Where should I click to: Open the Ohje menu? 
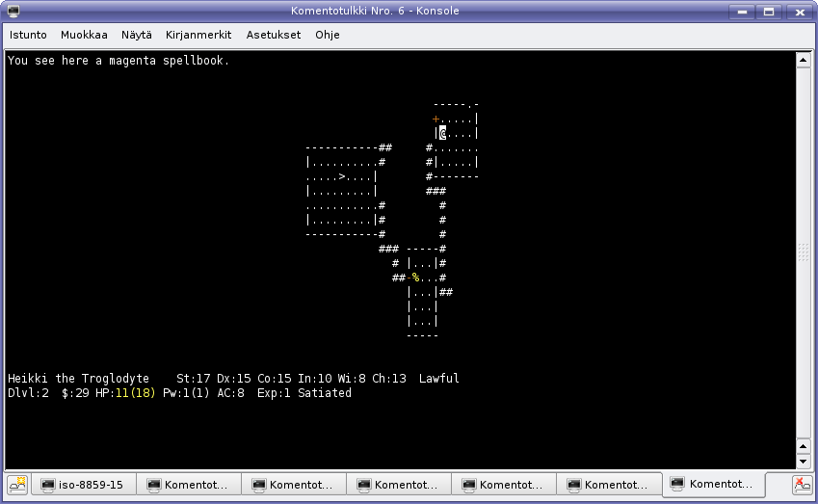point(327,35)
